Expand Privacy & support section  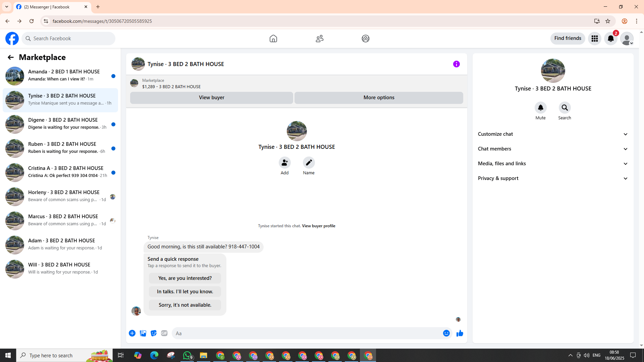(x=553, y=178)
